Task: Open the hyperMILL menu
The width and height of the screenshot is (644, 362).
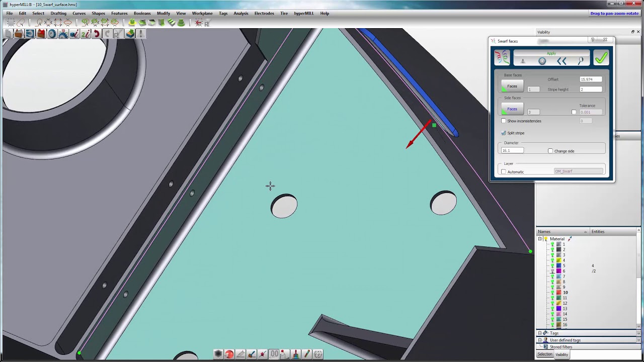Action: click(x=303, y=13)
